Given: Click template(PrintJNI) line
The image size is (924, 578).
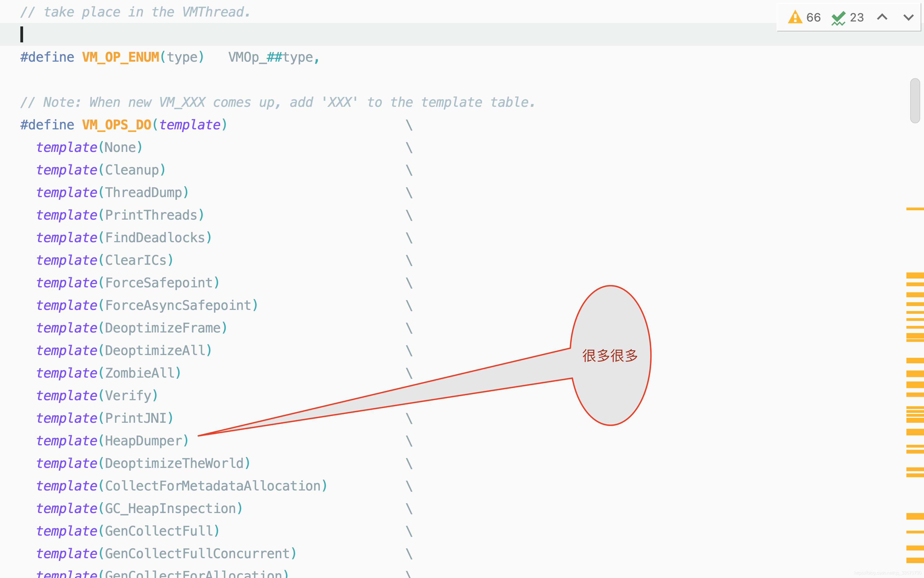Looking at the screenshot, I should click(x=105, y=418).
